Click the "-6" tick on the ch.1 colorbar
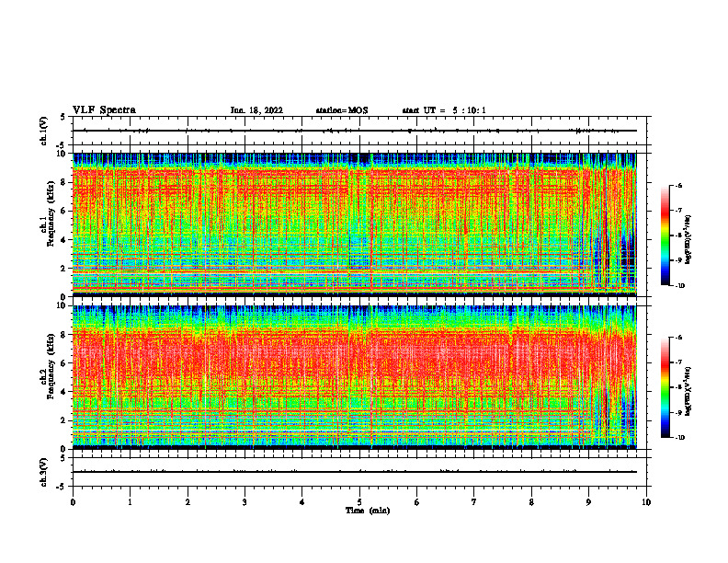 678,186
